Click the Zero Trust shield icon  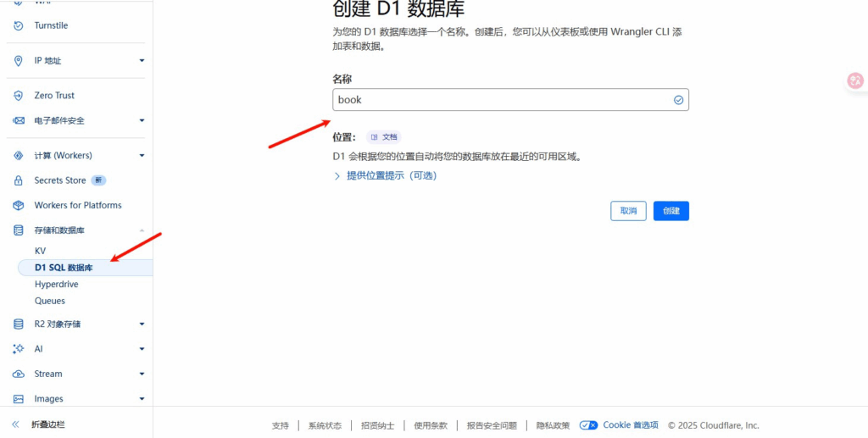tap(19, 96)
